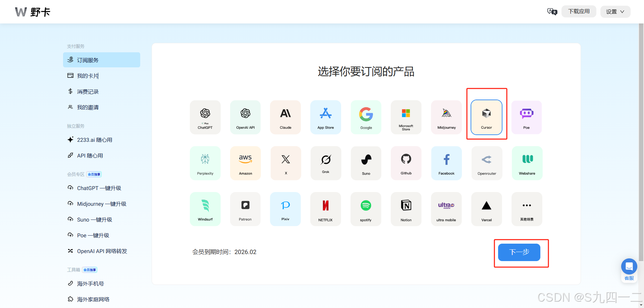Choose the Pixiv product tile
The width and height of the screenshot is (644, 308).
285,209
